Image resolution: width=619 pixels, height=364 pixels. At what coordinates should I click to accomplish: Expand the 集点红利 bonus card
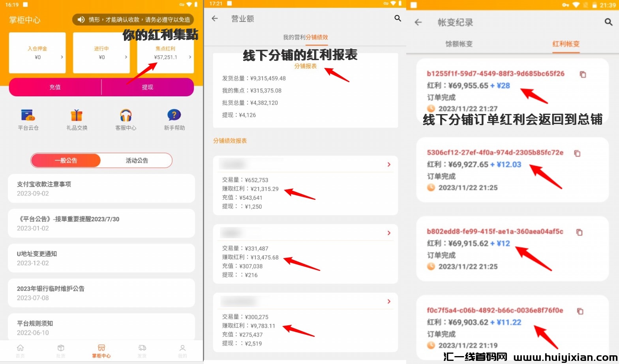(165, 53)
